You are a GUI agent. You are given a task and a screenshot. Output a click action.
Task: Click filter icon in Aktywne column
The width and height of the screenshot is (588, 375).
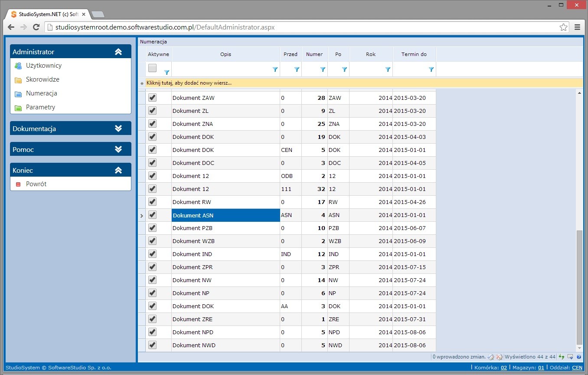[x=167, y=72]
